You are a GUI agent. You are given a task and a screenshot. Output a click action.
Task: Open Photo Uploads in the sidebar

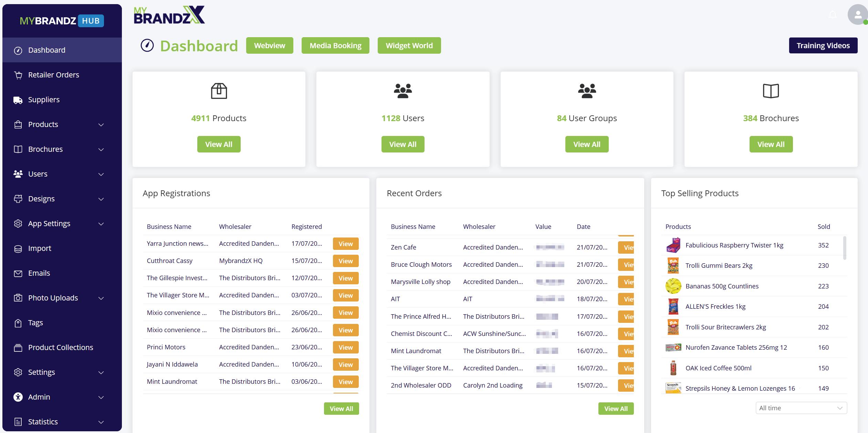pos(53,298)
